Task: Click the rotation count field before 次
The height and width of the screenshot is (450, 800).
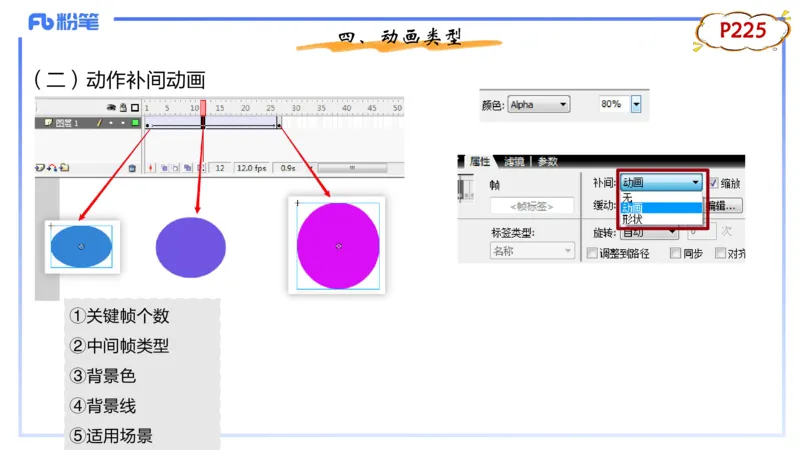Action: [702, 232]
